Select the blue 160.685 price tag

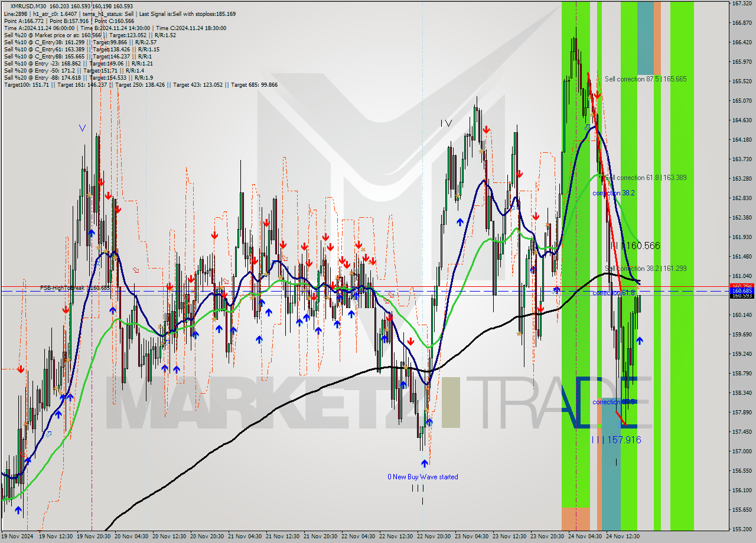742,291
